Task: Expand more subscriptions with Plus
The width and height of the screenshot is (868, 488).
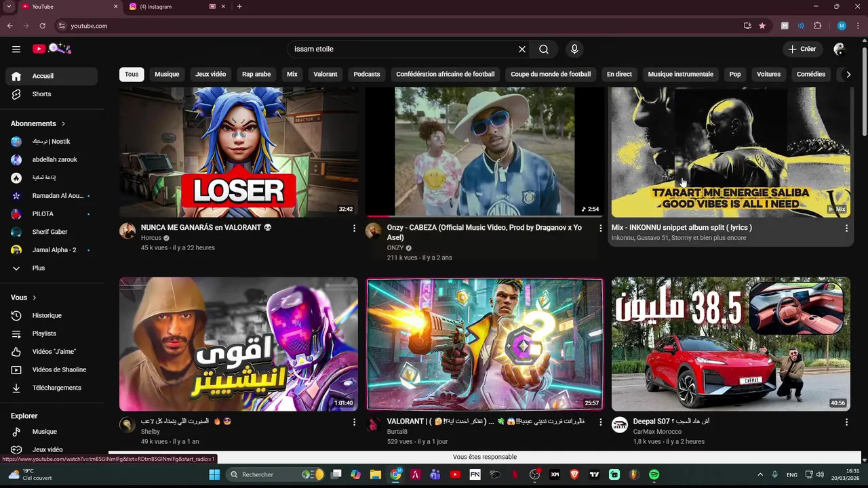Action: [52, 268]
